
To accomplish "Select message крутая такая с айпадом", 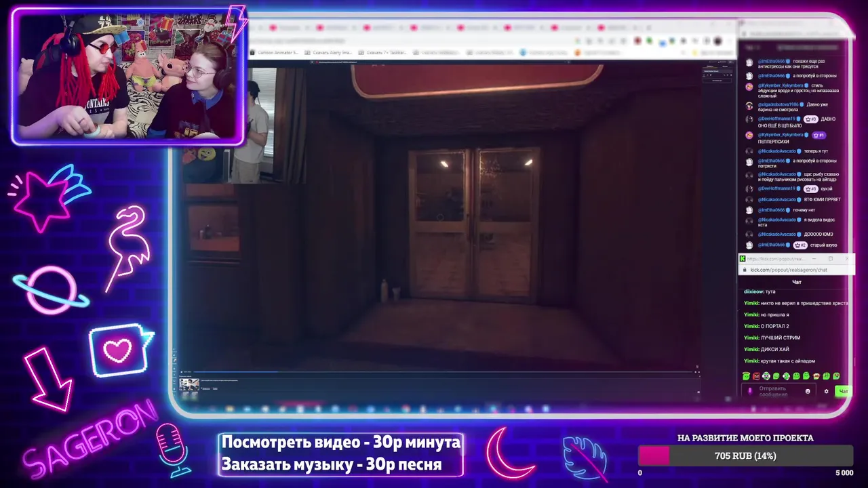I will (788, 361).
